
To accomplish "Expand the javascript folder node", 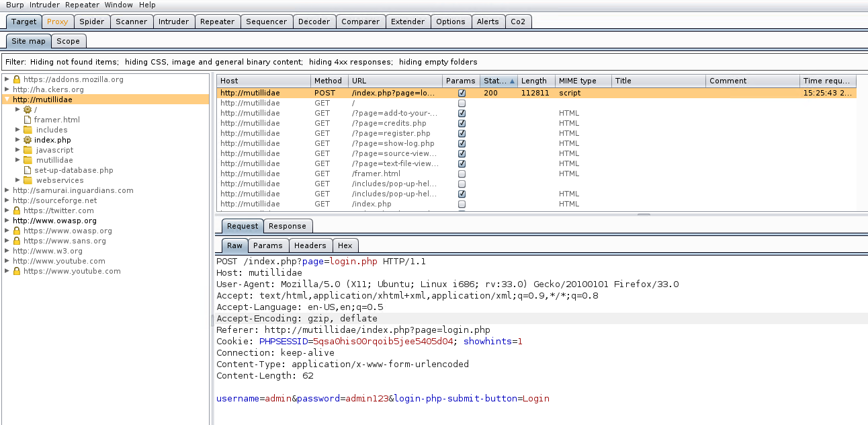I will click(18, 150).
